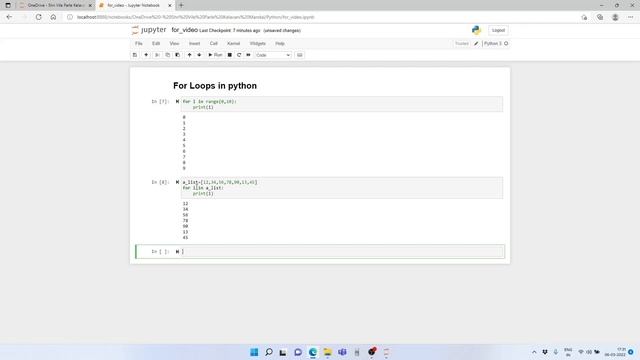Open the cell type Code dropdown
The width and height of the screenshot is (640, 360).
[x=273, y=55]
